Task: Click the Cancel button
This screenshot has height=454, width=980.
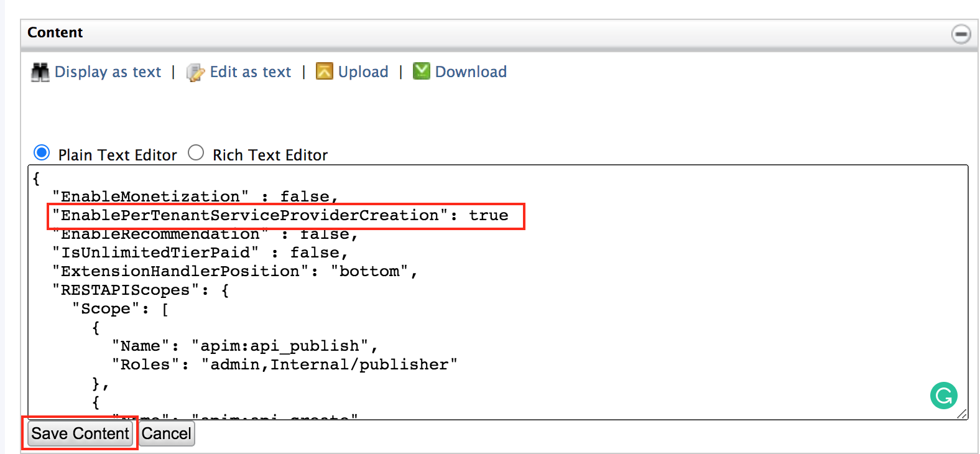Action: coord(166,433)
